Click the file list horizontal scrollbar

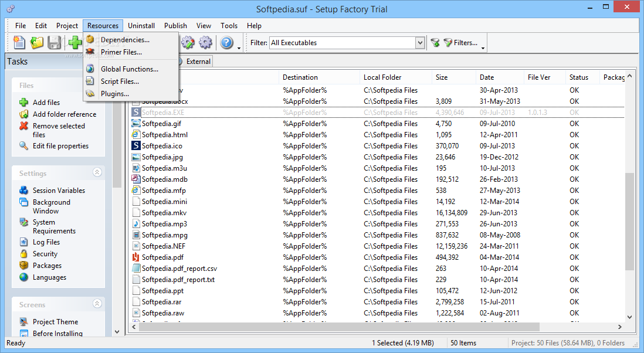tap(339, 327)
